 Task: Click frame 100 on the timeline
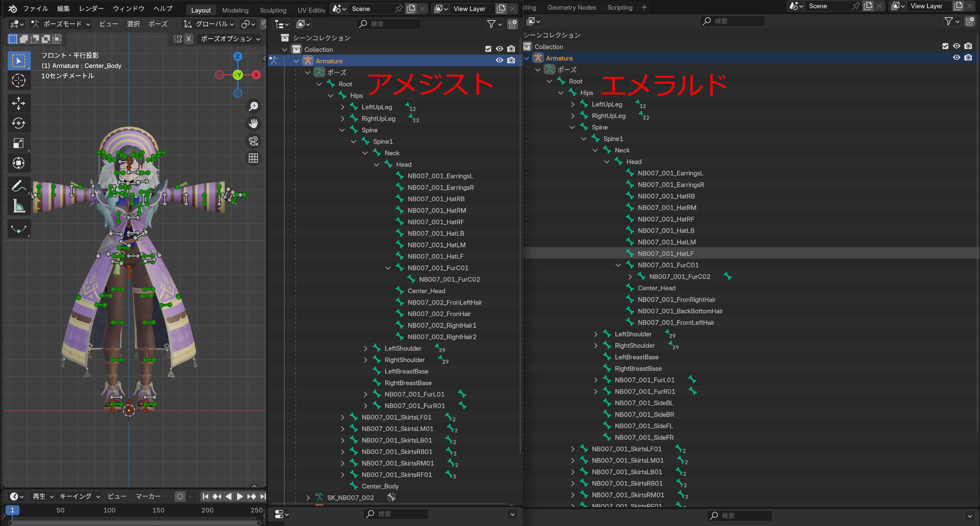point(110,510)
